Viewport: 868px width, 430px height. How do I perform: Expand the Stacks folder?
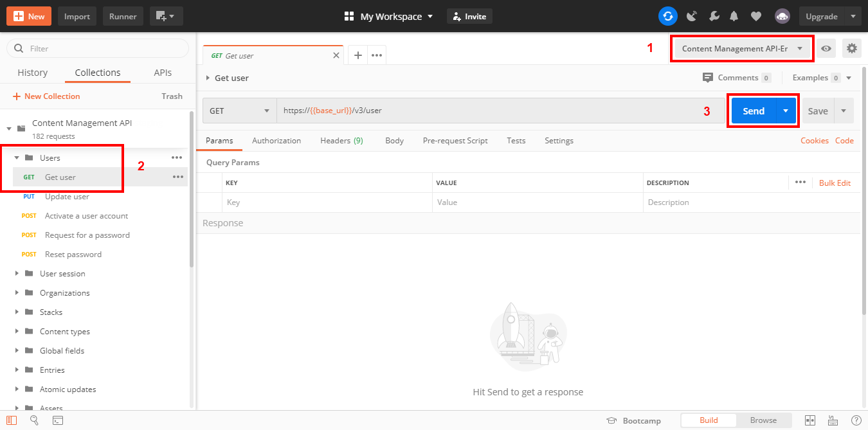pos(17,312)
